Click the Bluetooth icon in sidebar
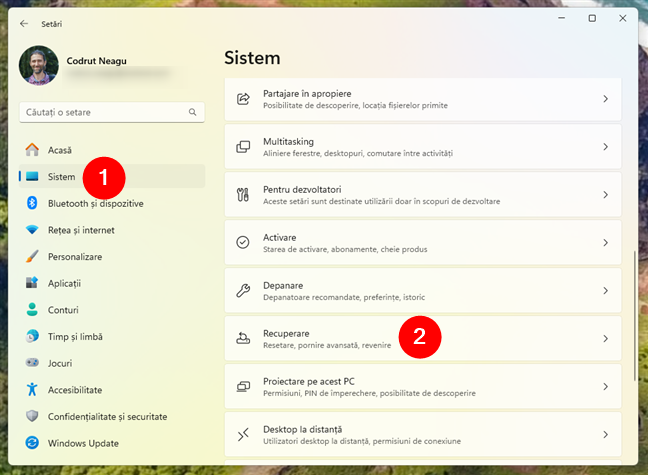The height and width of the screenshot is (475, 648). 32,203
